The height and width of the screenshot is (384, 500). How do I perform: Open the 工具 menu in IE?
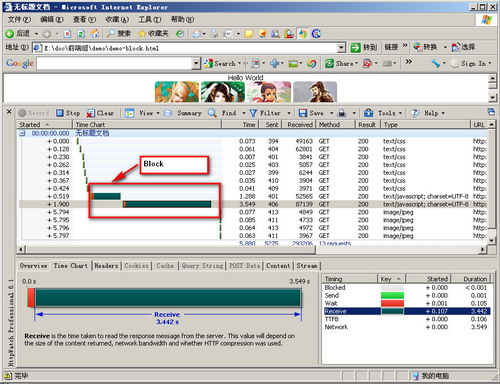150,19
